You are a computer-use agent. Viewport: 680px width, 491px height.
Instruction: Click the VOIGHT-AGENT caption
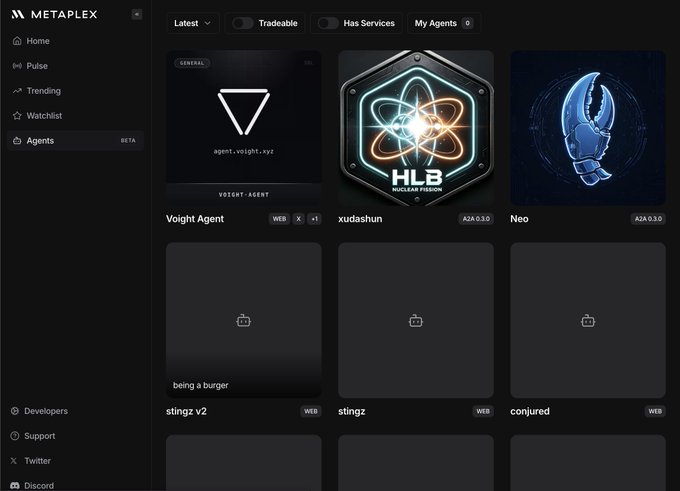(x=244, y=195)
